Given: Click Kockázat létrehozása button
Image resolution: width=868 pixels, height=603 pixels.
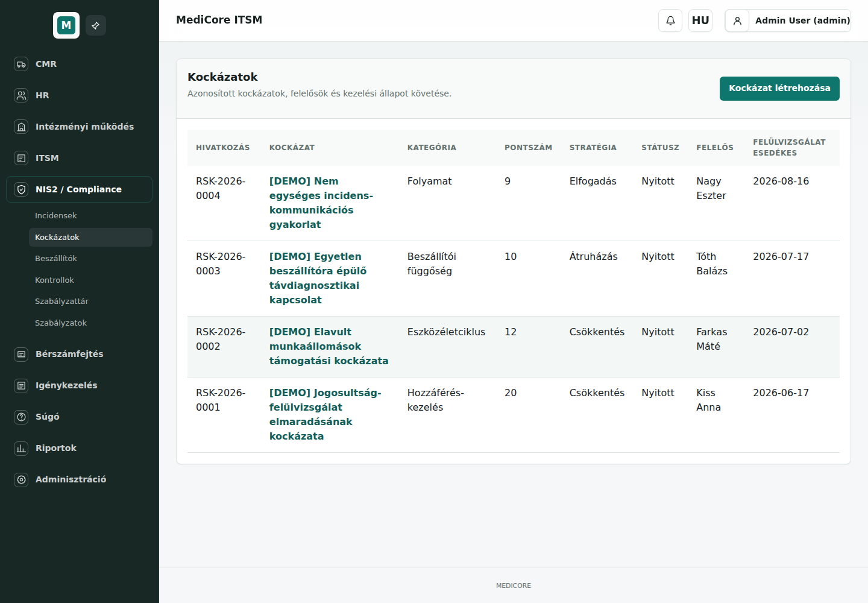Looking at the screenshot, I should pyautogui.click(x=779, y=89).
